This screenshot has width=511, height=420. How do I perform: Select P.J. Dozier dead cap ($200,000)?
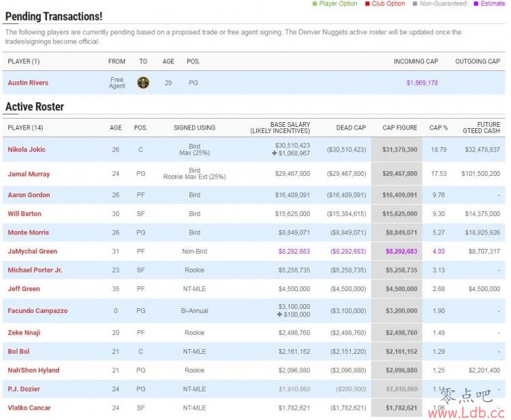point(351,389)
